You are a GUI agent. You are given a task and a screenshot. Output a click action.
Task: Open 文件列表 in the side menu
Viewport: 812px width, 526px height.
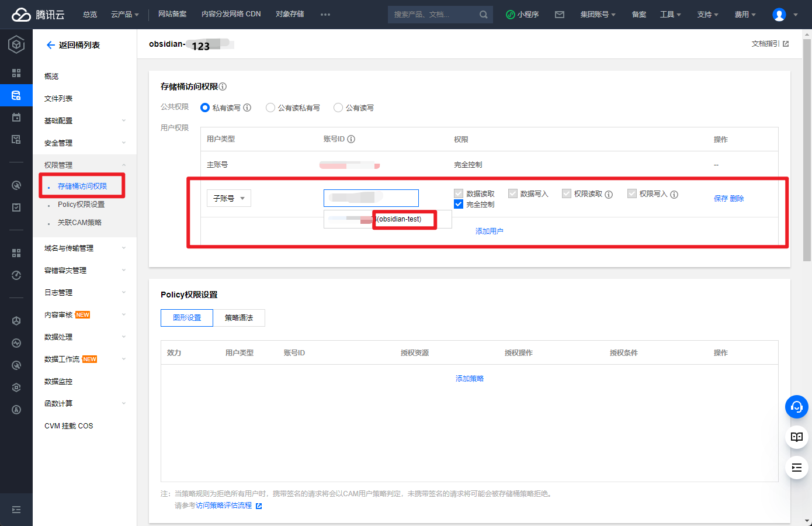click(58, 98)
